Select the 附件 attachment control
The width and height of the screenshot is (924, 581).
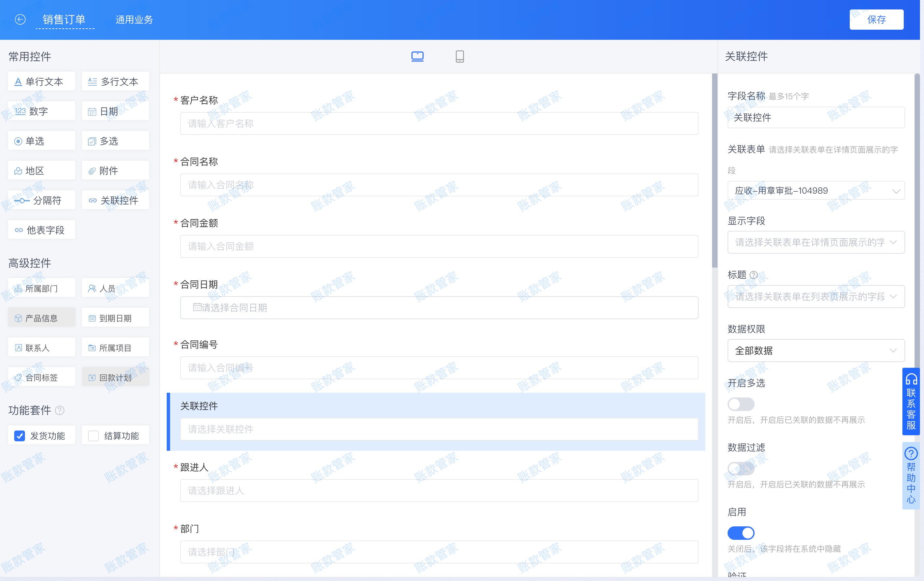115,170
